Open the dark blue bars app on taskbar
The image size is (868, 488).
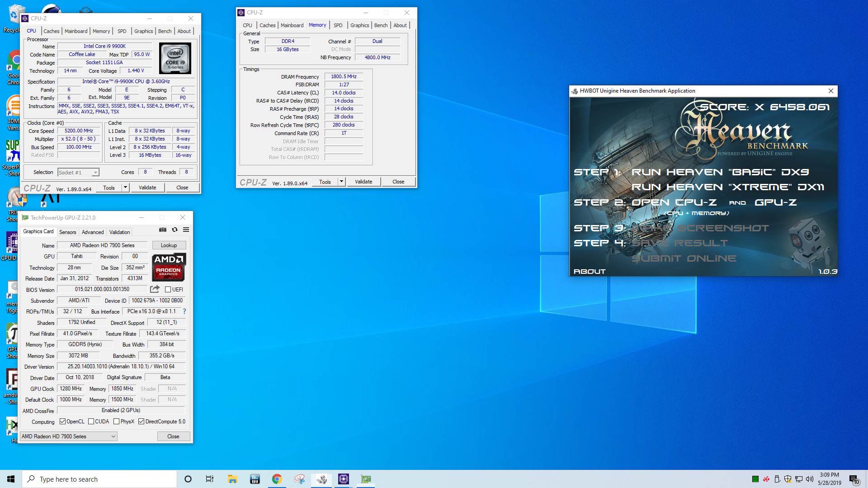pyautogui.click(x=255, y=479)
